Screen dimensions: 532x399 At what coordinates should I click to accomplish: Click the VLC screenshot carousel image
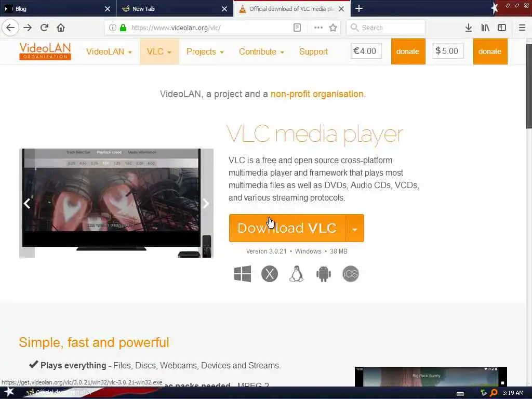[x=116, y=203]
